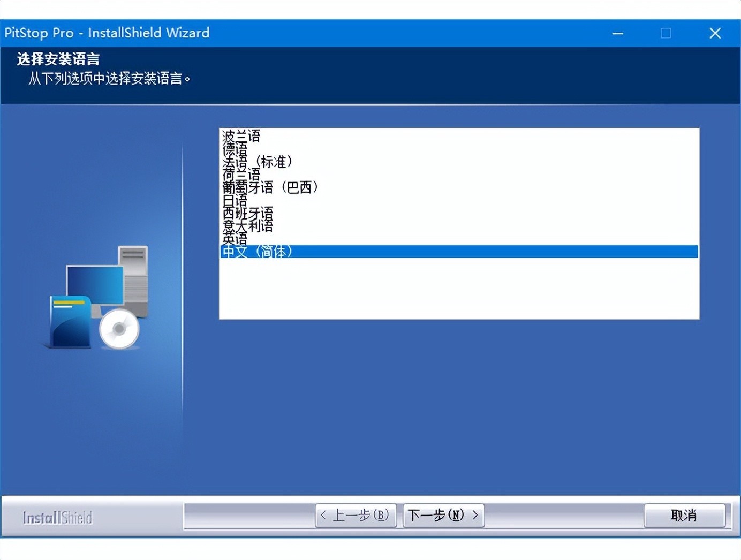This screenshot has height=560, width=741.
Task: Click the highlighted 中文（简体） entry
Action: click(459, 251)
